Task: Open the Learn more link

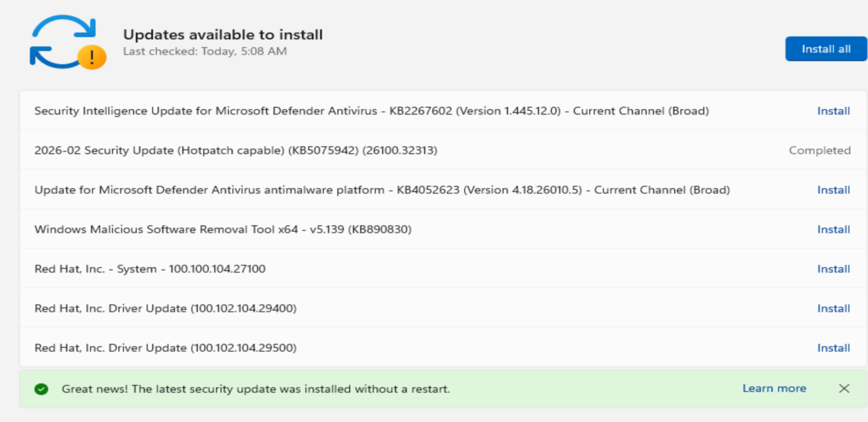Action: (x=774, y=388)
